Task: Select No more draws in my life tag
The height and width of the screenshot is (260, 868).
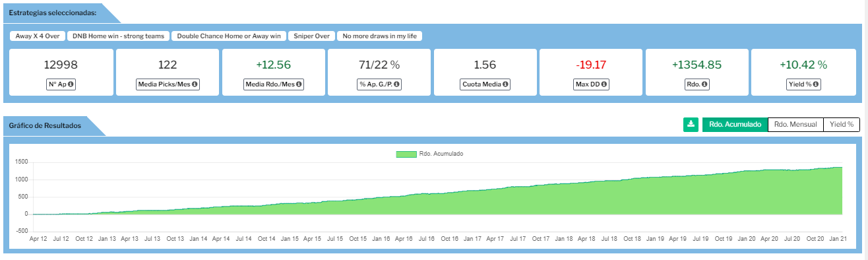Action: point(379,36)
